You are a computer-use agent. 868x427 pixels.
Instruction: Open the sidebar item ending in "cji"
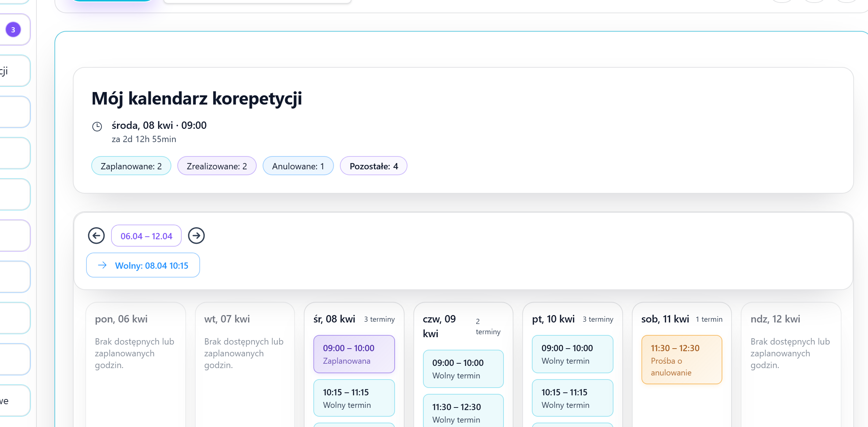(15, 71)
